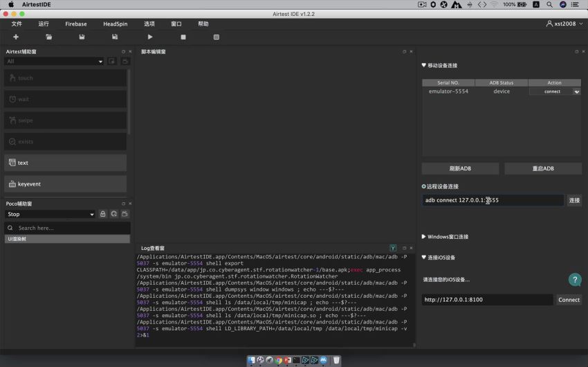Open Spotlight search in the menu bar

(549, 5)
